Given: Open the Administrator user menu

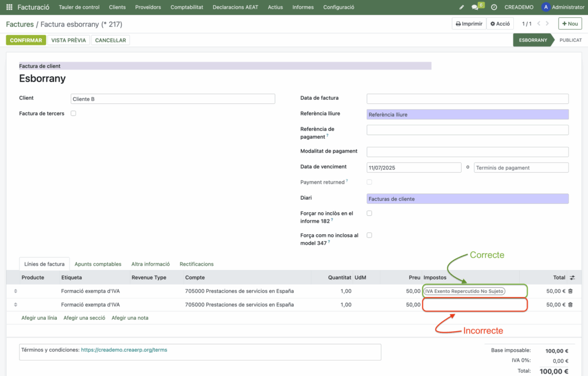Looking at the screenshot, I should coord(563,7).
